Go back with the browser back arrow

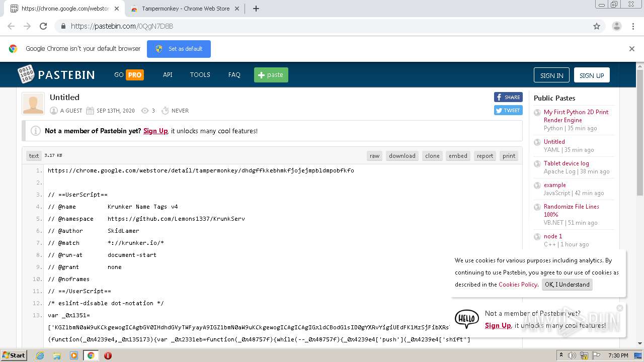click(x=11, y=26)
